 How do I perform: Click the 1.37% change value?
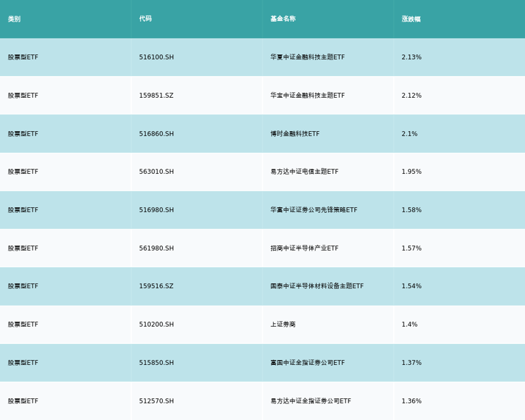point(411,363)
